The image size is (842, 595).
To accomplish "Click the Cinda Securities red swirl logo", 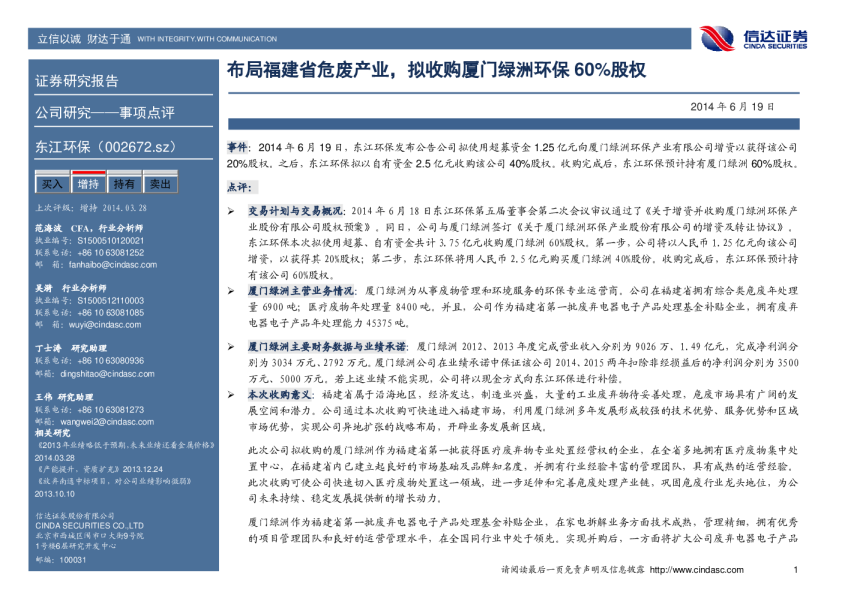I will click(x=717, y=38).
